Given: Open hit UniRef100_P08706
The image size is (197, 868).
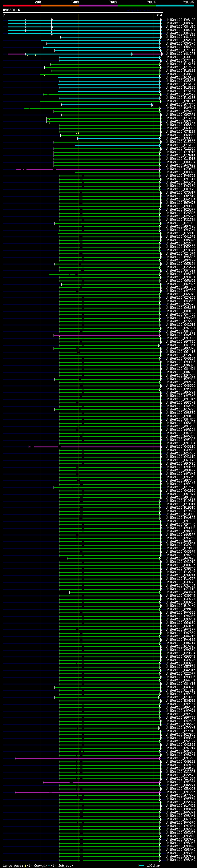Looking at the screenshot, I should point(180,176).
